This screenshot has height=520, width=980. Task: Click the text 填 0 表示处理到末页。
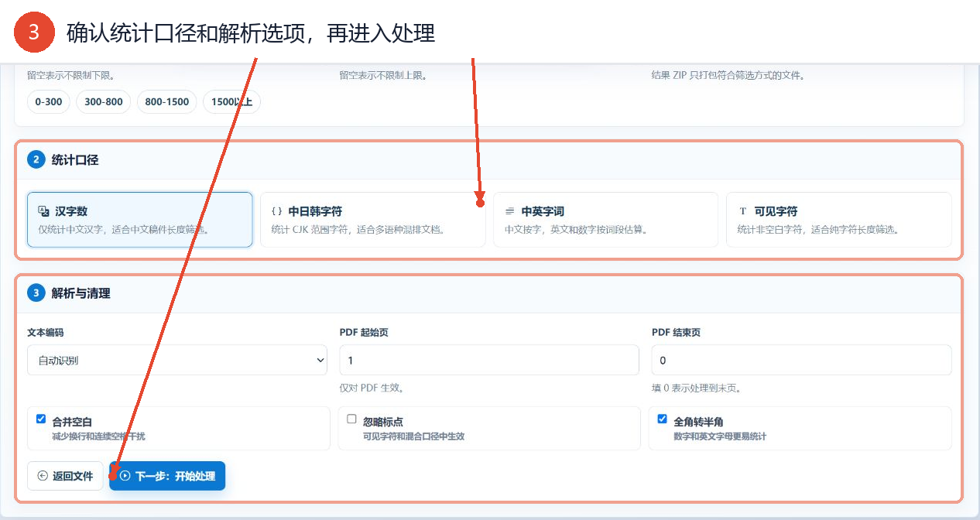pos(697,388)
